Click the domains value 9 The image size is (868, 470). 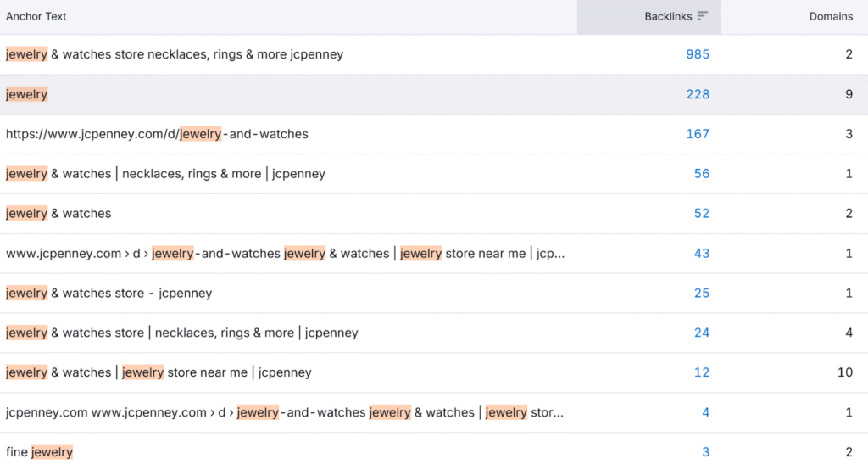pos(849,94)
